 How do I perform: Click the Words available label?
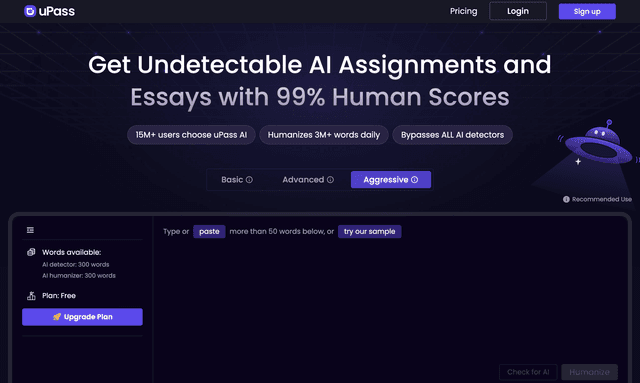tap(71, 252)
